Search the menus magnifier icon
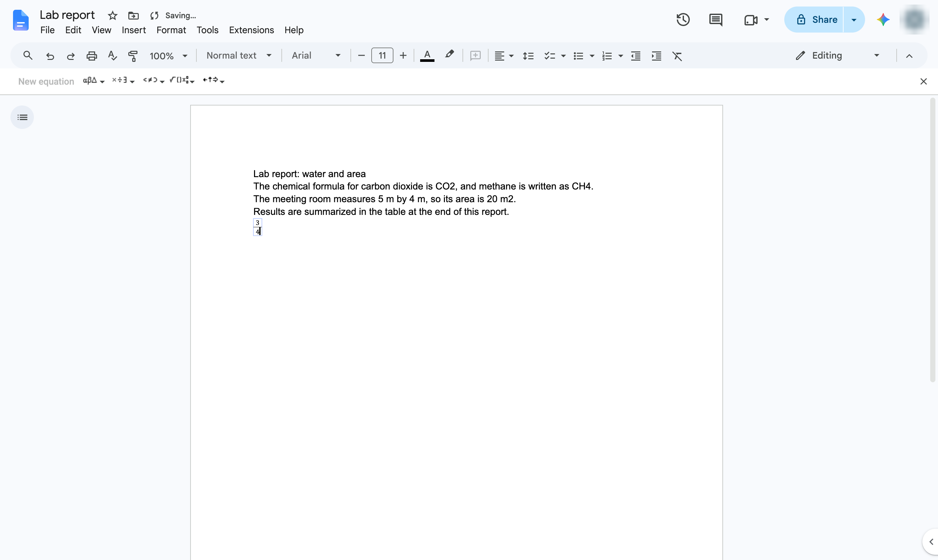The width and height of the screenshot is (938, 560). tap(28, 55)
